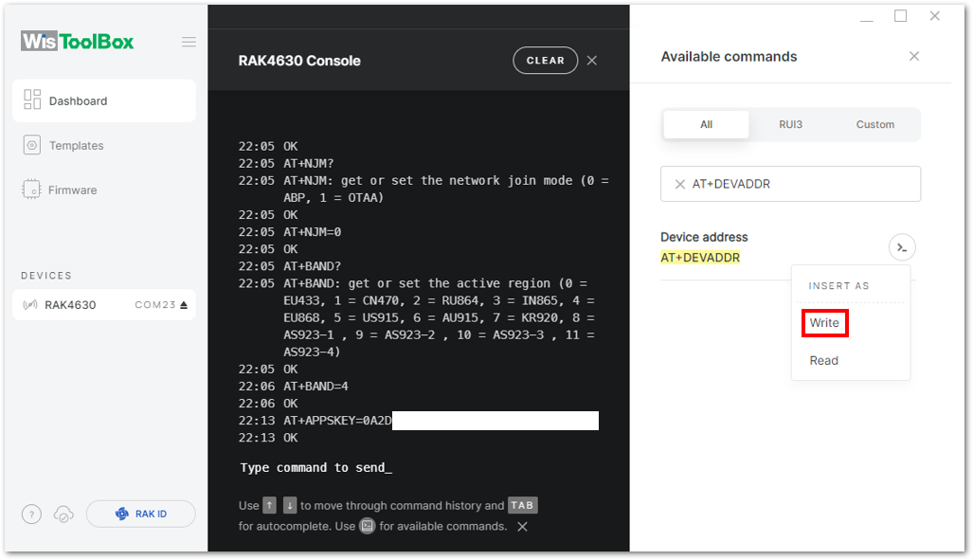Screen dimensions: 973x560
Task: Click the Dashboard grid icon
Action: point(32,99)
